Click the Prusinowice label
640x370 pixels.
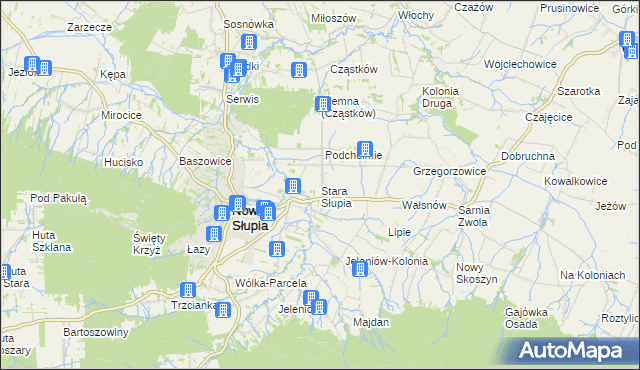pyautogui.click(x=570, y=9)
